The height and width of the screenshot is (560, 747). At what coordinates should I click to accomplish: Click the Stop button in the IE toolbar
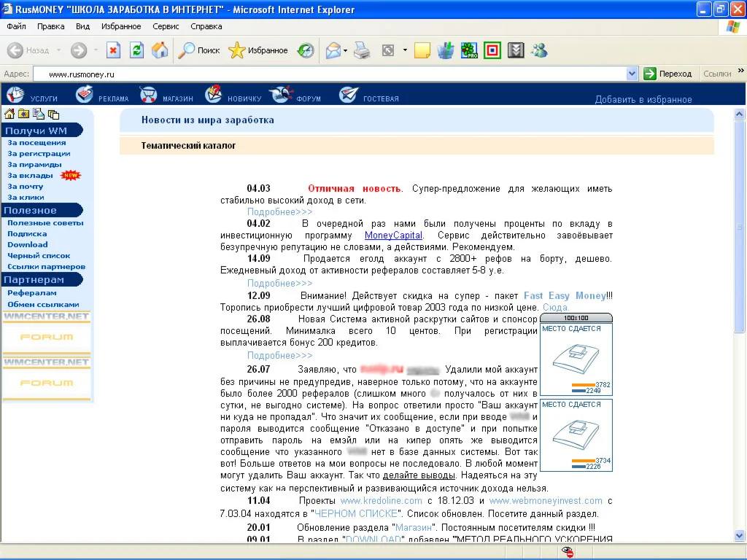pyautogui.click(x=113, y=50)
